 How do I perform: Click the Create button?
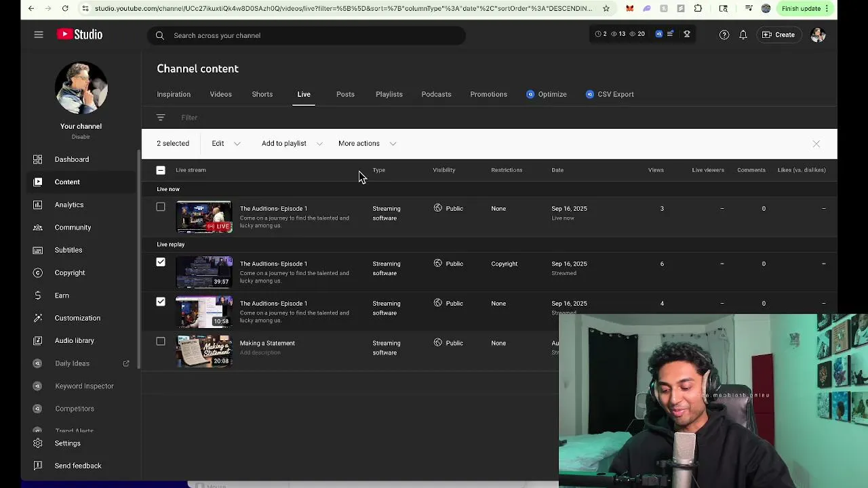tap(778, 35)
